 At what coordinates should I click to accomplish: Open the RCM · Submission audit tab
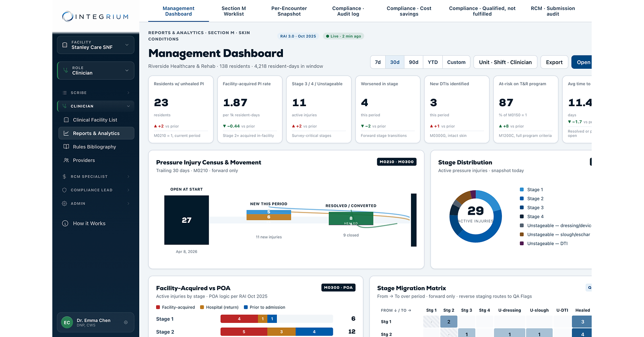(553, 11)
